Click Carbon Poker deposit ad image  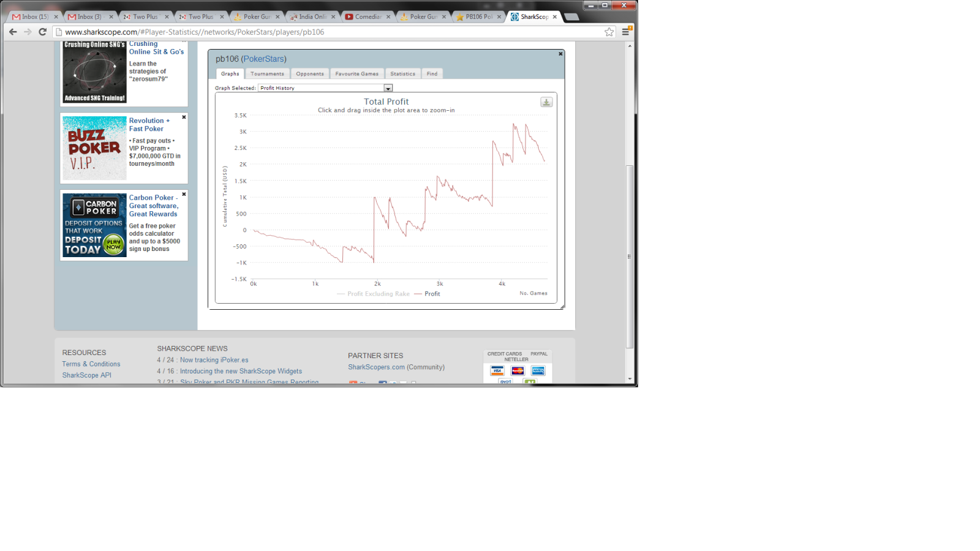[x=94, y=225]
